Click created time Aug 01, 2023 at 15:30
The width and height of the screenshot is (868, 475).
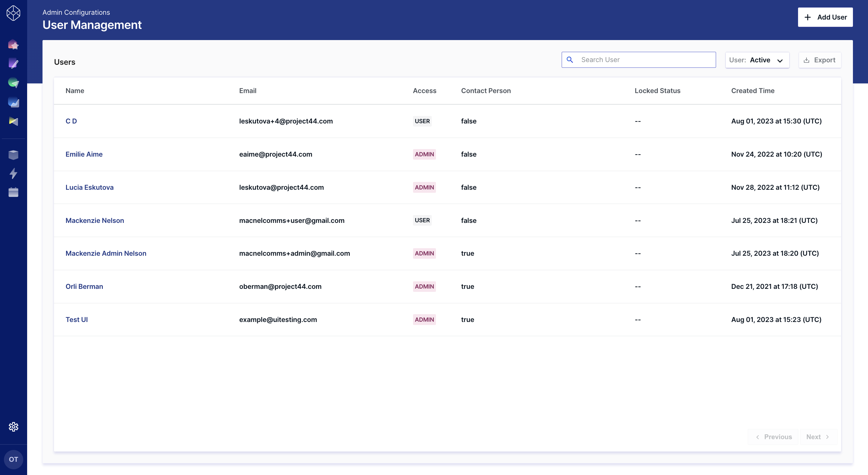point(776,121)
